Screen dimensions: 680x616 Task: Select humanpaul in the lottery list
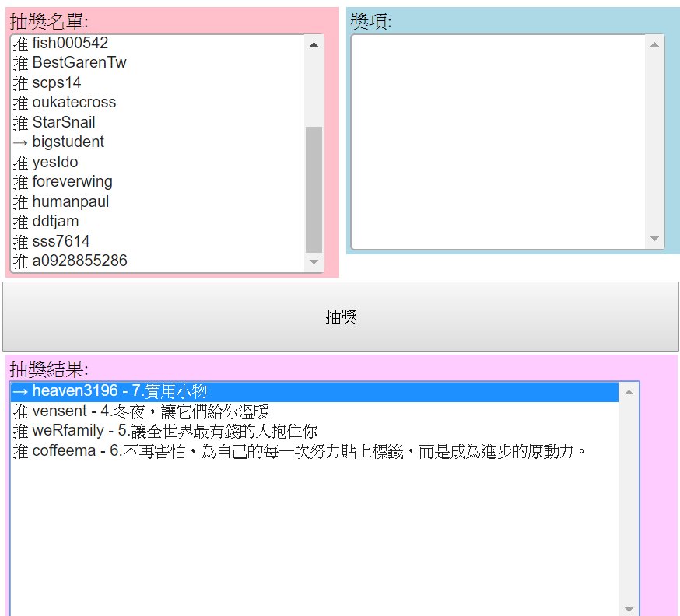click(158, 201)
